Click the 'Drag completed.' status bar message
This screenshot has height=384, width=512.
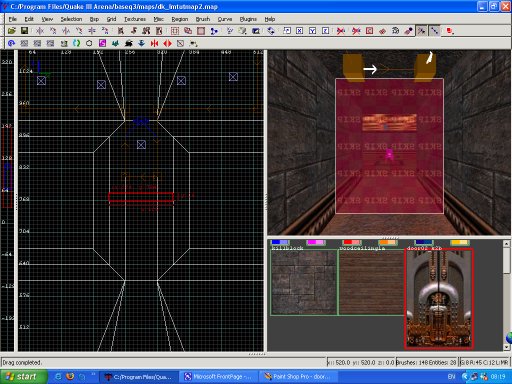pyautogui.click(x=22, y=362)
